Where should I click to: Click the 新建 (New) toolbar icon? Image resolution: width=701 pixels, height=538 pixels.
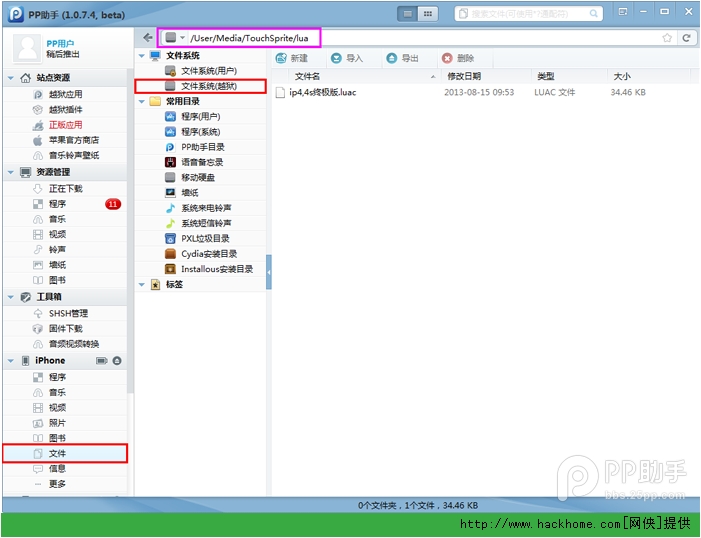point(281,59)
